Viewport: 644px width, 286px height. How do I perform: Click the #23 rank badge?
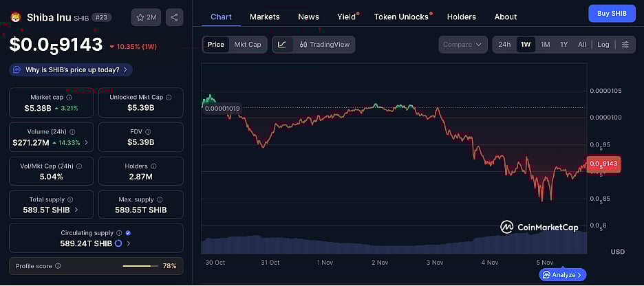pos(101,17)
